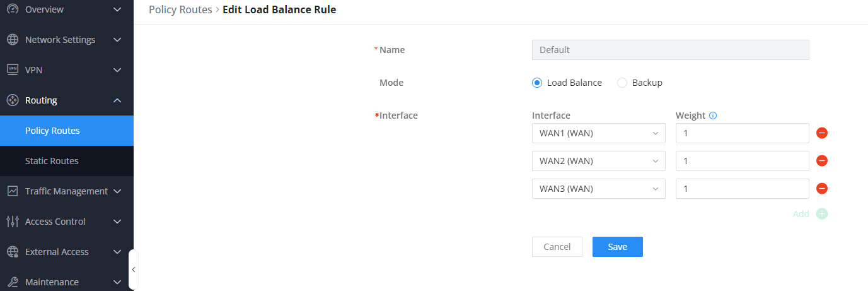Open Static Routes page
868x291 pixels.
pos(52,161)
